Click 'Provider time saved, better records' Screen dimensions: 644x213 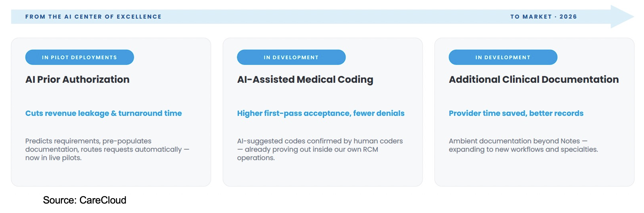516,113
